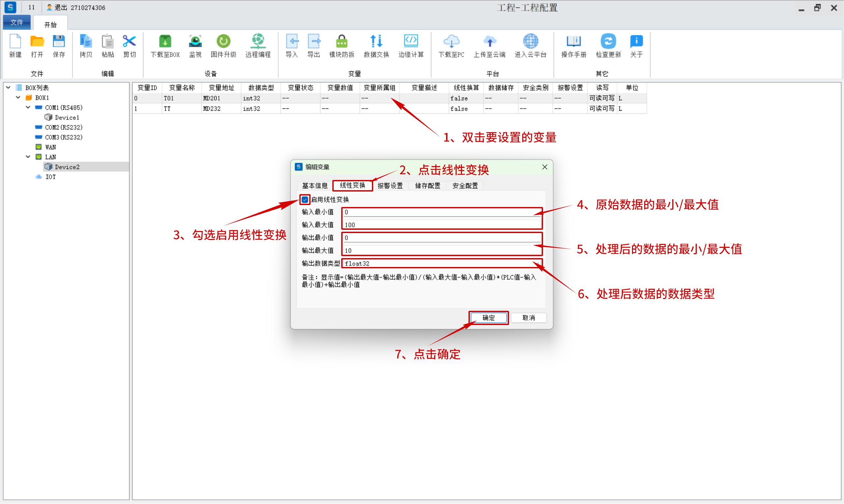Open the 数据交换 data exchange tool
The height and width of the screenshot is (504, 844).
point(376,42)
